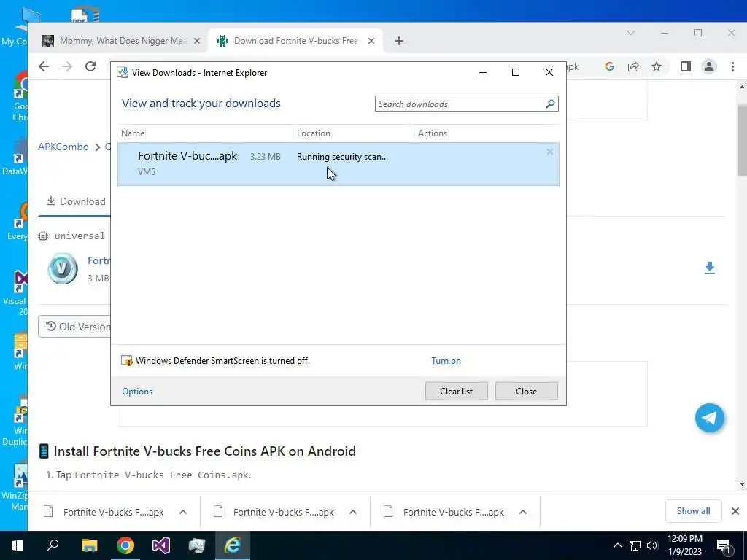Expand third Fortnite V-bucks download chevron

click(522, 512)
